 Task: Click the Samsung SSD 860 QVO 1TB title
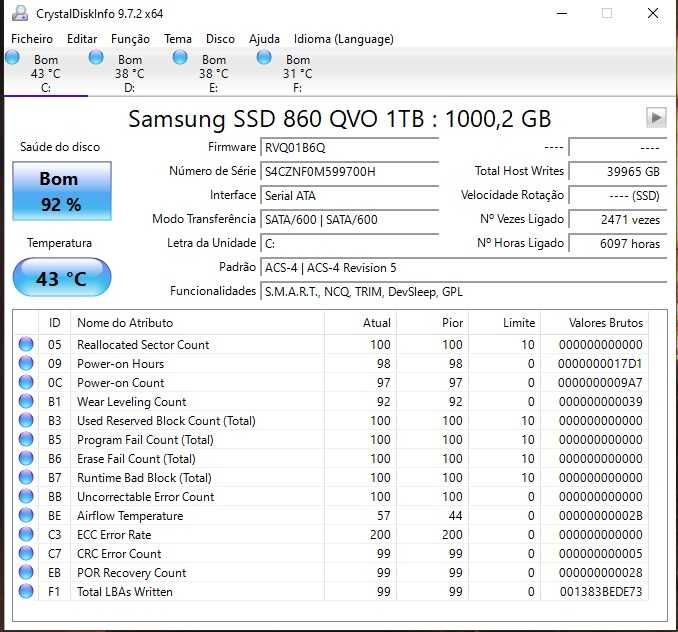tap(340, 118)
